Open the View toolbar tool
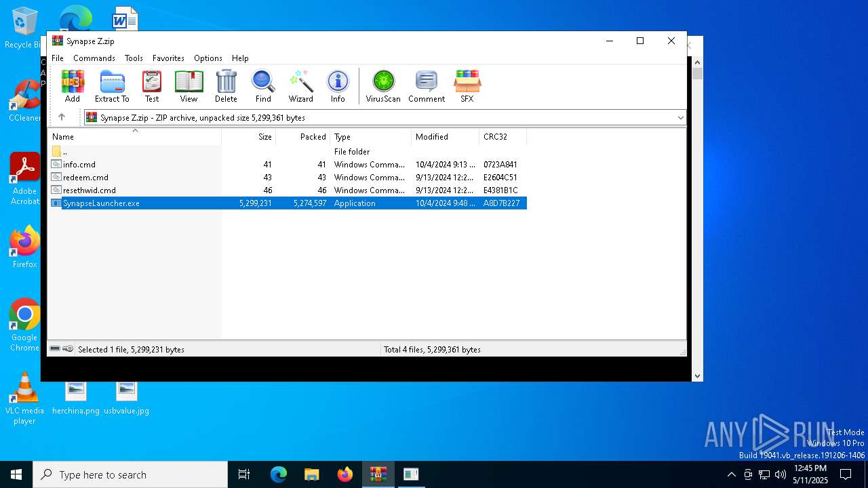 [189, 86]
